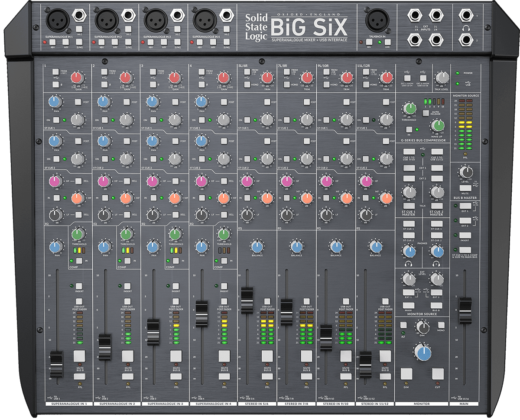The height and width of the screenshot is (420, 520).
Task: Adjust the red GAIN knob on channel 3
Action: coord(174,78)
